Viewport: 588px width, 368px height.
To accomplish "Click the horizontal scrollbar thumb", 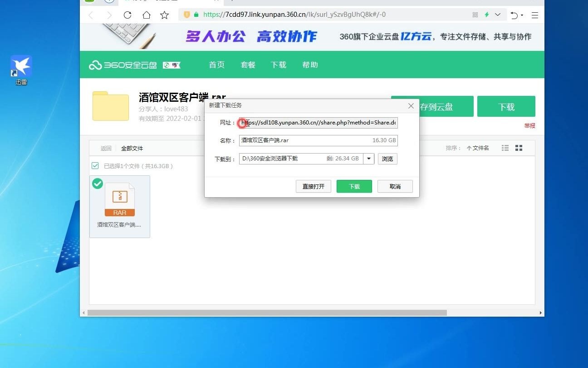I will 267,313.
